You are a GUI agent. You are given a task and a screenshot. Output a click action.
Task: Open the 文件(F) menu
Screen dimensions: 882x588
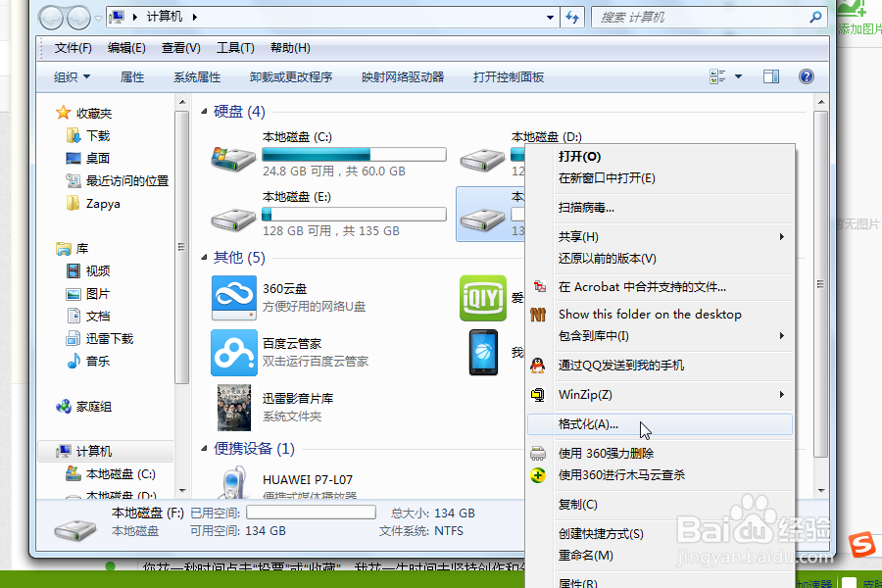point(73,48)
